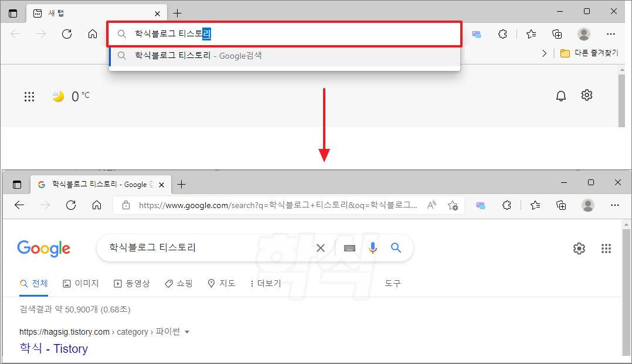
Task: Click the google.com search URL field
Action: pos(278,205)
